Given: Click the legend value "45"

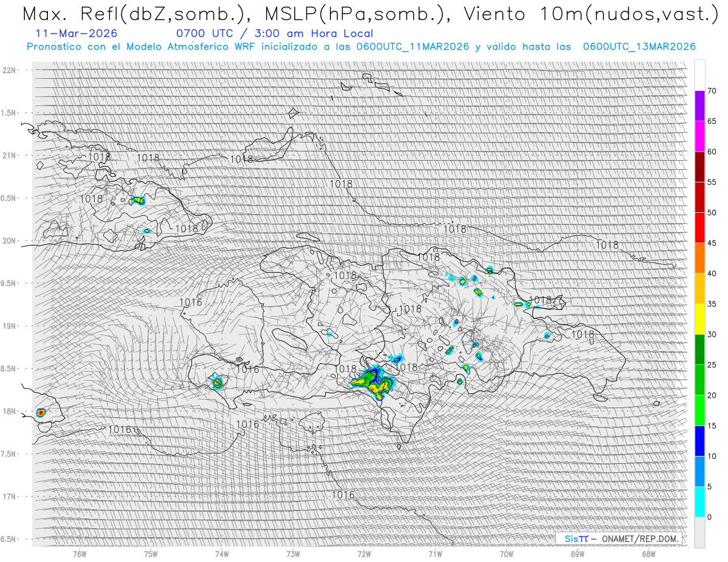Looking at the screenshot, I should click(712, 243).
